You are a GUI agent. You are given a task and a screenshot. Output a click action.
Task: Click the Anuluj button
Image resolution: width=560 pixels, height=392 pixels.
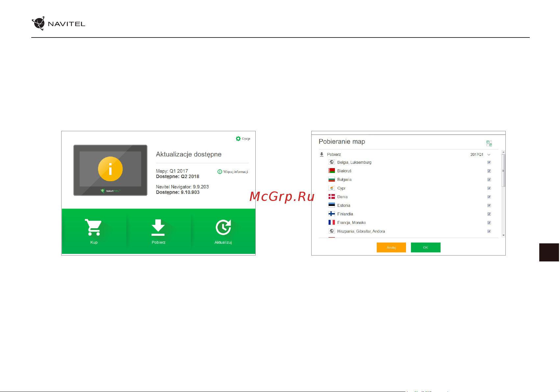pyautogui.click(x=391, y=247)
